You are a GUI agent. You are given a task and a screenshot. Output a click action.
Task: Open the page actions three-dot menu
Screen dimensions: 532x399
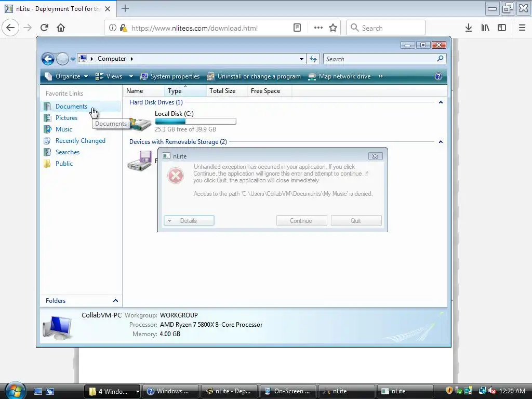tap(318, 28)
